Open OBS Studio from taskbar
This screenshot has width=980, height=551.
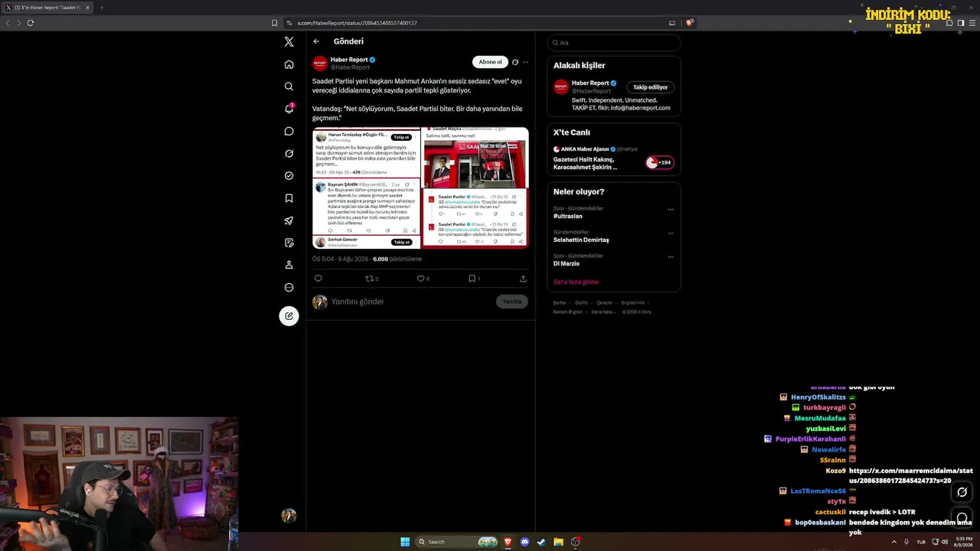coord(575,542)
